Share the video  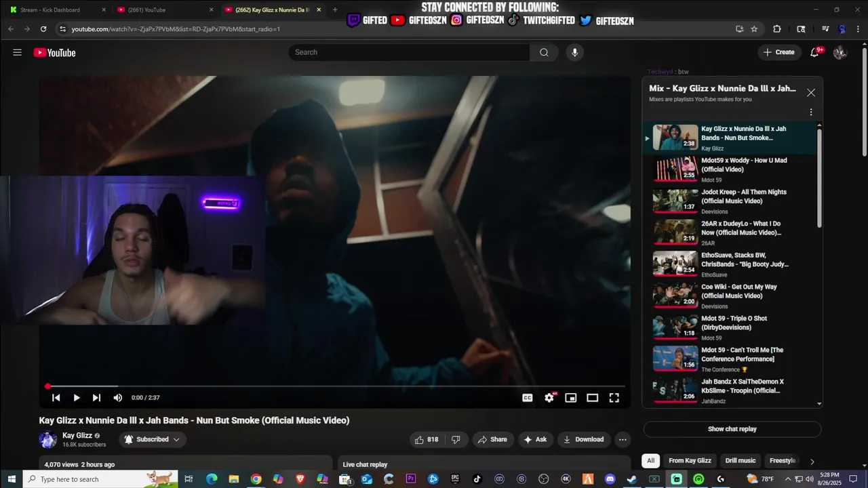[x=492, y=439]
